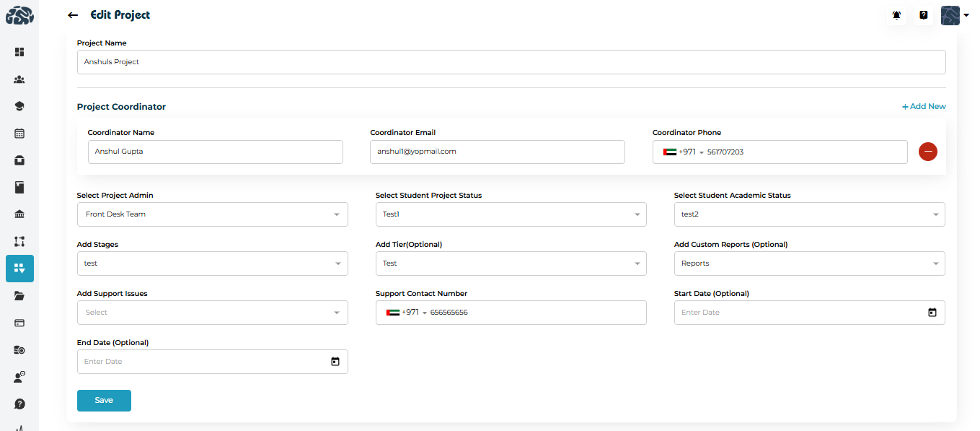Click the Add New coordinator link

924,106
